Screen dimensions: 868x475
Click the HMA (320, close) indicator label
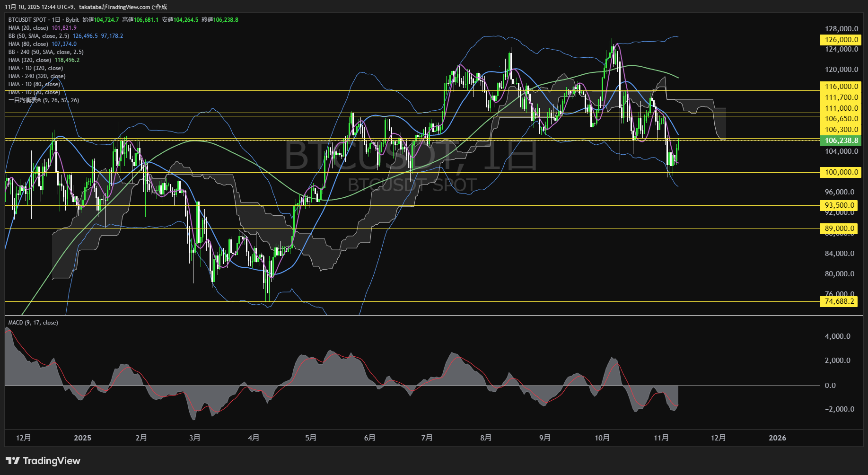pos(30,60)
